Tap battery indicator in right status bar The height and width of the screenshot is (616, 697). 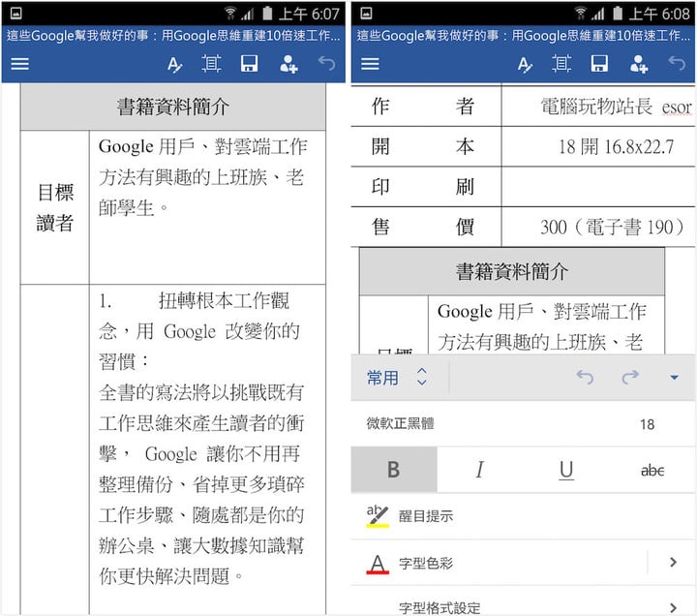click(618, 14)
